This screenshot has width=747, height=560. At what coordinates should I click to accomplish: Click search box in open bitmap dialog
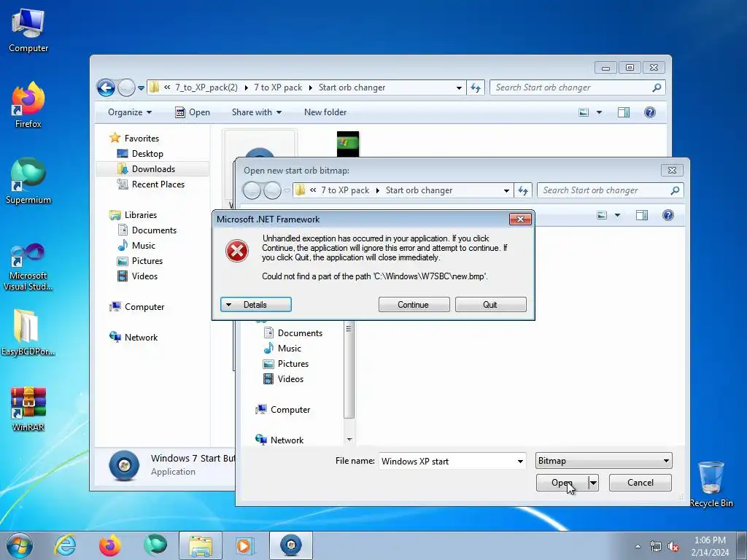(x=611, y=190)
